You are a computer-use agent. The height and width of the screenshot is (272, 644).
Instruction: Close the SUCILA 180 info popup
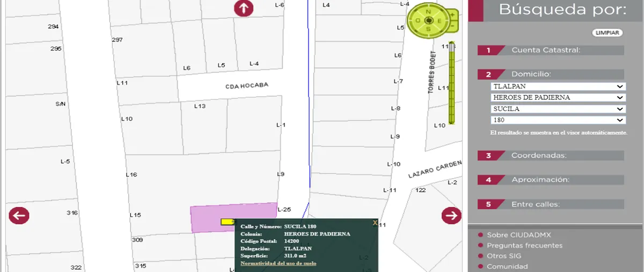(x=375, y=222)
